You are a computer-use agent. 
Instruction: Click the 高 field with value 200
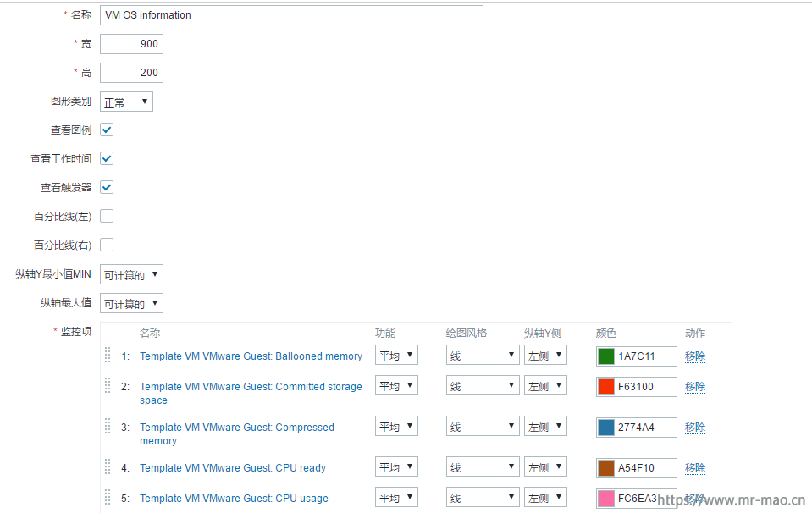[x=131, y=73]
